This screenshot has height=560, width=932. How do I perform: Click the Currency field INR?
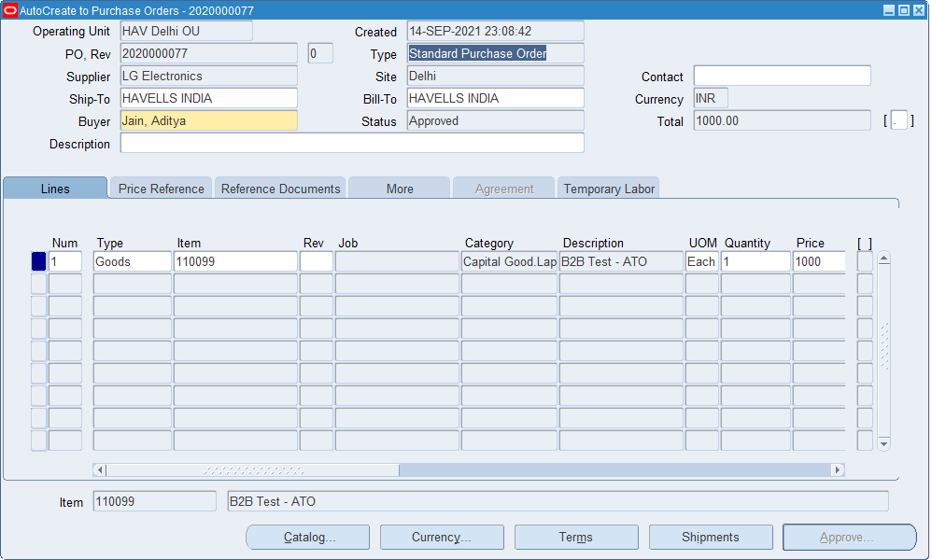click(x=711, y=98)
